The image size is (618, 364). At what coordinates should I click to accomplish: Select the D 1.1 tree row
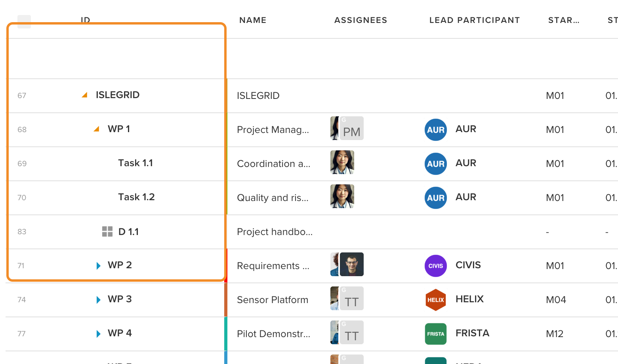(129, 232)
